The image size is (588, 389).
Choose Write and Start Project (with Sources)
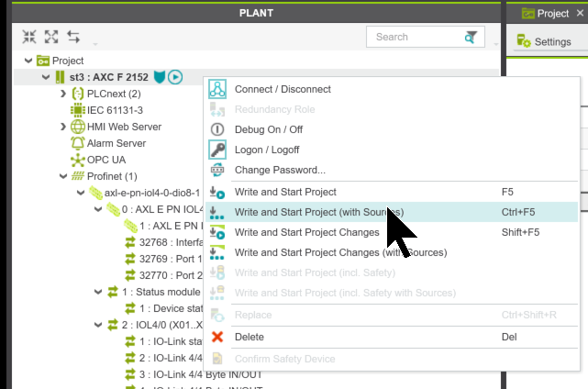[318, 212]
